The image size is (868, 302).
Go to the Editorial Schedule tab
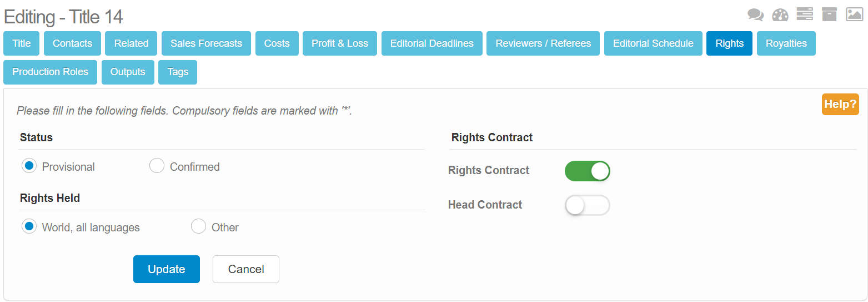pyautogui.click(x=653, y=43)
